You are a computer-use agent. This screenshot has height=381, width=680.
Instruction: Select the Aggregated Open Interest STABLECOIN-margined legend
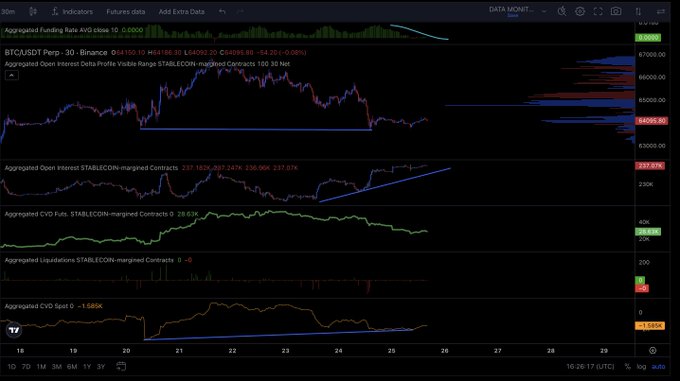[x=91, y=168]
